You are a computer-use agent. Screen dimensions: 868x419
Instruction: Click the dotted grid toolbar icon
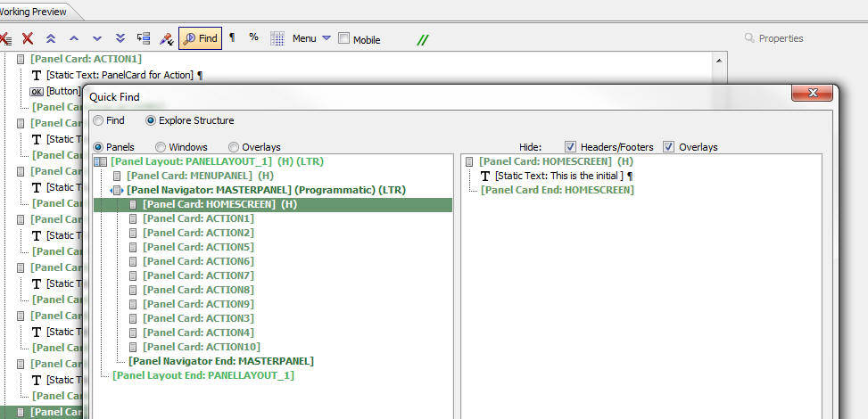277,38
